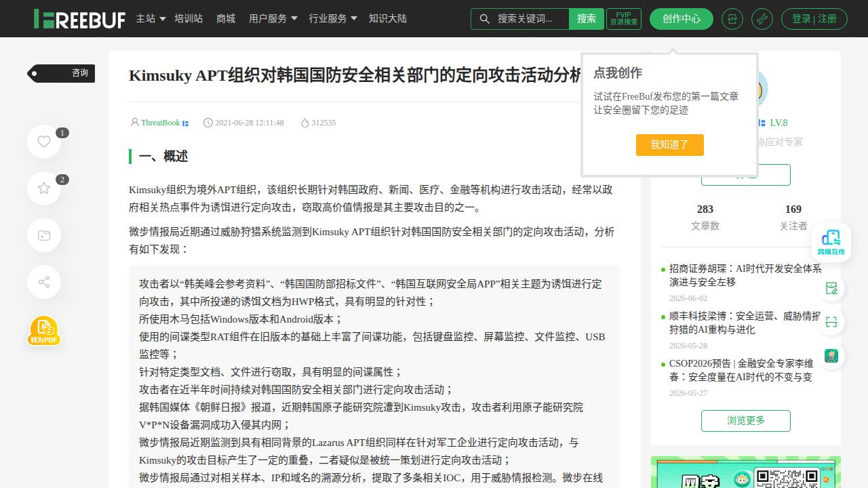Like the article with the heart icon
Viewport: 868px width, 488px height.
click(44, 141)
